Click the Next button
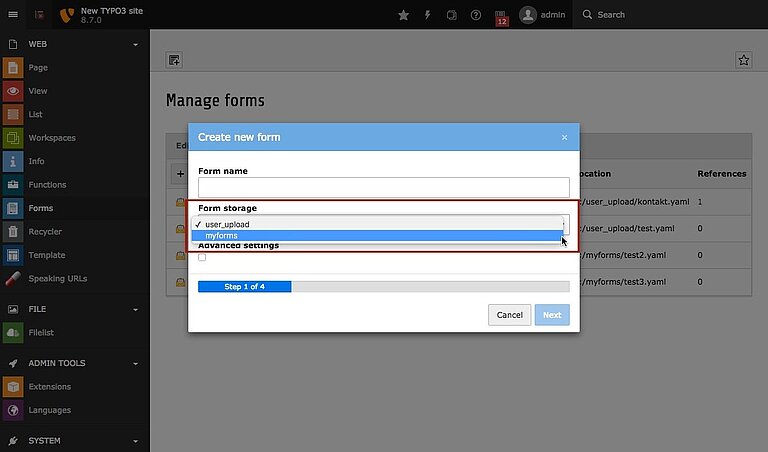Image resolution: width=768 pixels, height=452 pixels. click(552, 315)
